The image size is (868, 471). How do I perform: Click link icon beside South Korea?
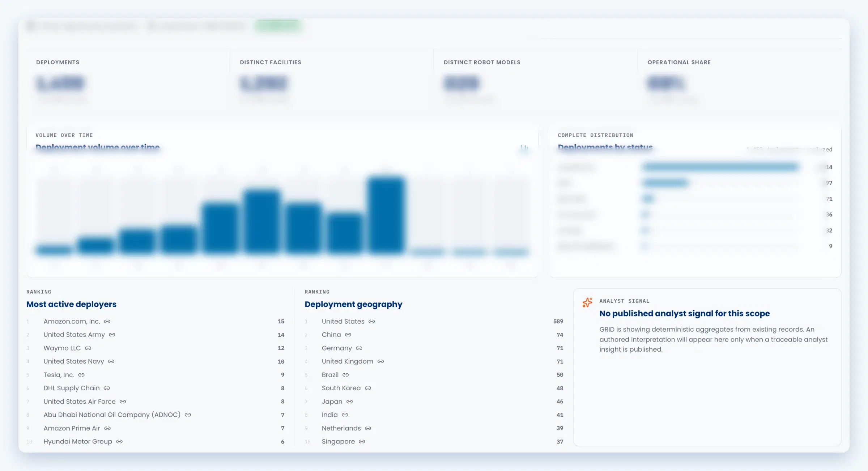tap(368, 388)
